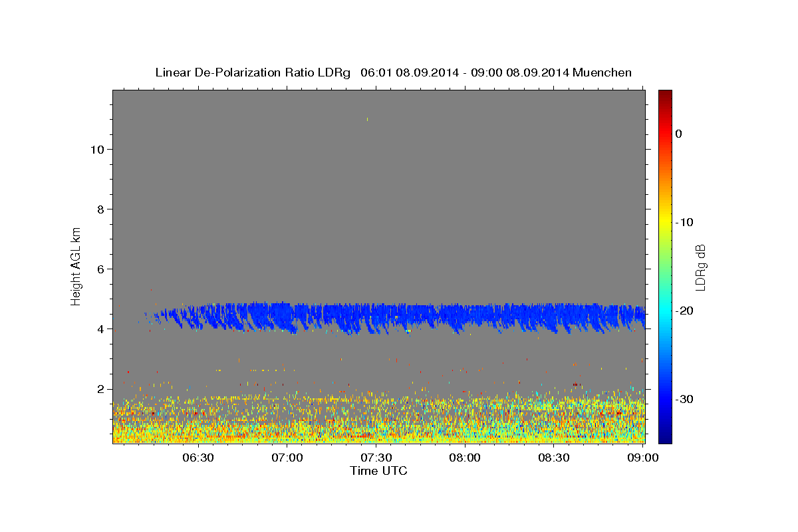The height and width of the screenshot is (532, 798).
Task: Click the height tick label 10
Action: [x=96, y=150]
